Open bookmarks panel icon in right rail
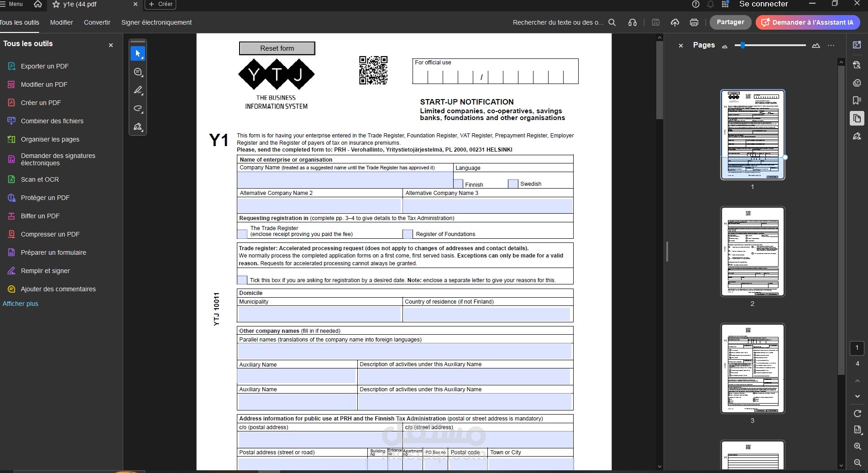The height and width of the screenshot is (473, 868). pyautogui.click(x=857, y=100)
